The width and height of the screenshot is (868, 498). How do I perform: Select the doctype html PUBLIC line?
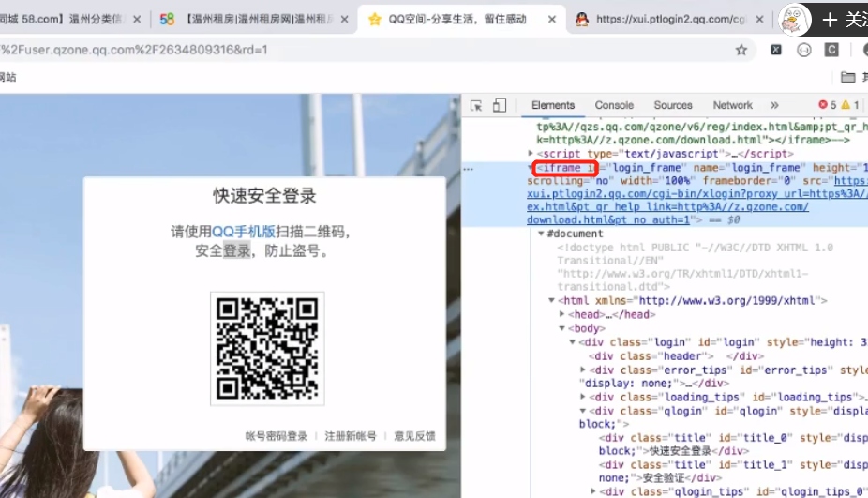[x=696, y=267]
